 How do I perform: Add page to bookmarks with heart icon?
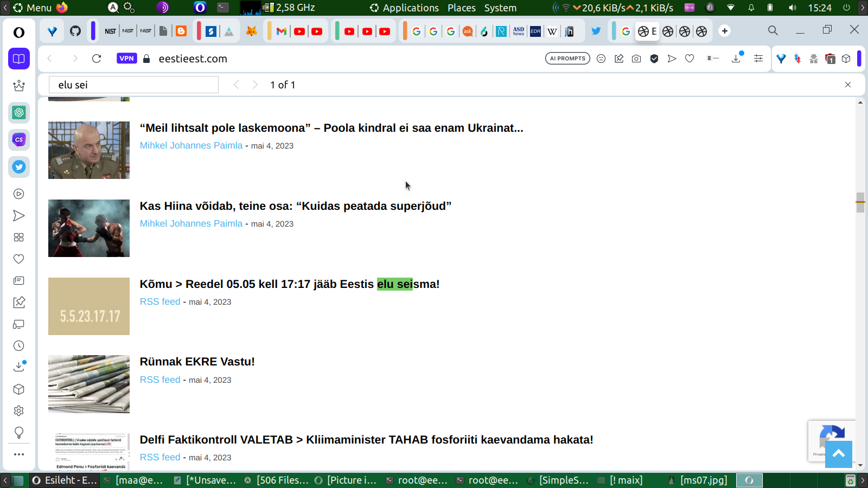click(x=690, y=59)
